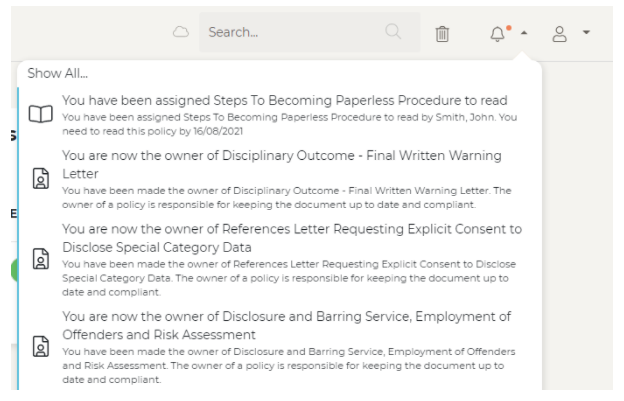The height and width of the screenshot is (401, 624).
Task: Click the Show All... notifications link
Action: tap(57, 73)
